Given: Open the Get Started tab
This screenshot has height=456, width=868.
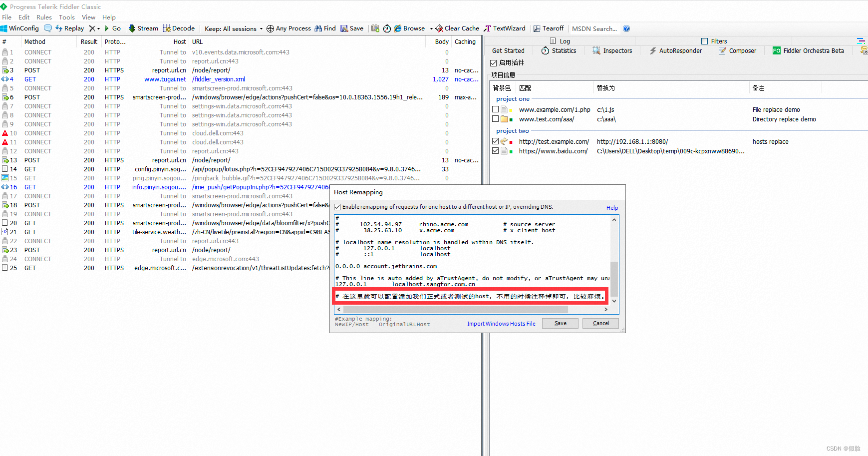Looking at the screenshot, I should pos(508,50).
